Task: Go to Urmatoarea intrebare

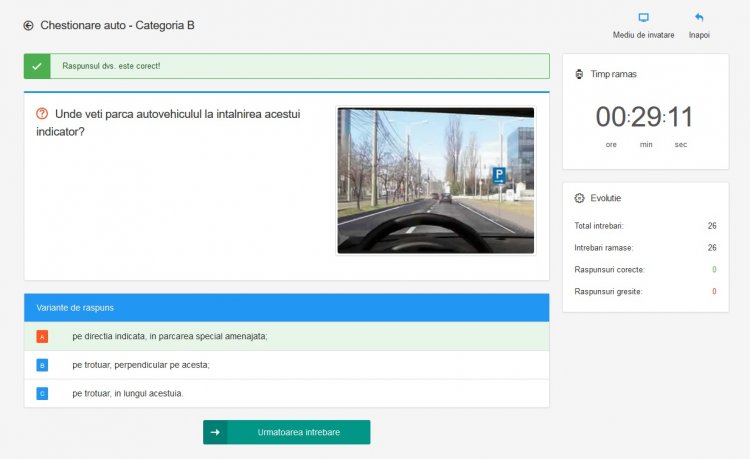Action: [x=287, y=432]
